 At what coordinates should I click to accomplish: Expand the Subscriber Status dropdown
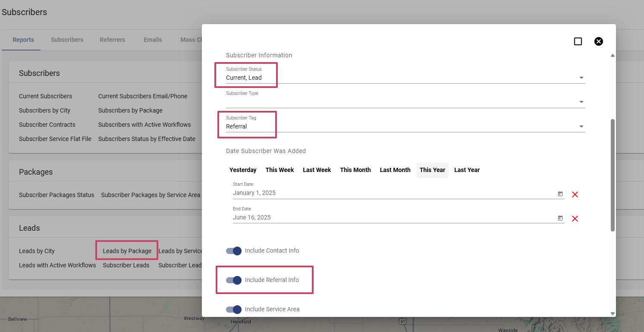point(581,78)
